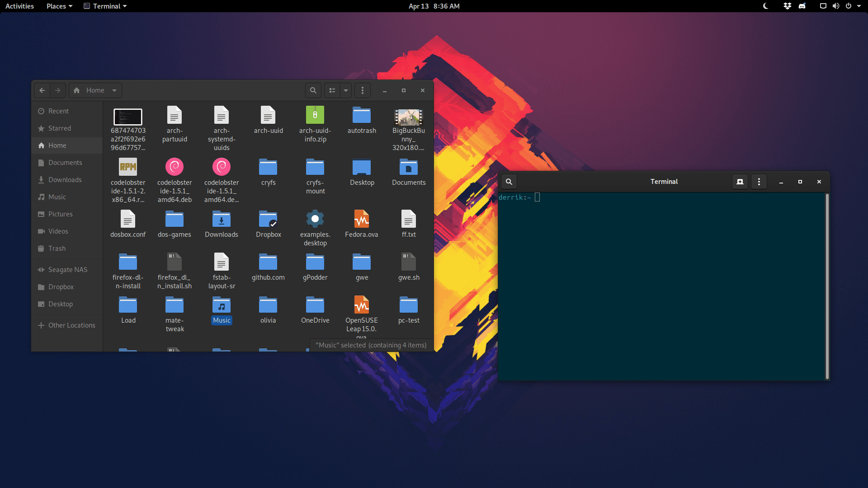Open Terminal app menu in top bar
The height and width of the screenshot is (488, 868).
tap(105, 6)
